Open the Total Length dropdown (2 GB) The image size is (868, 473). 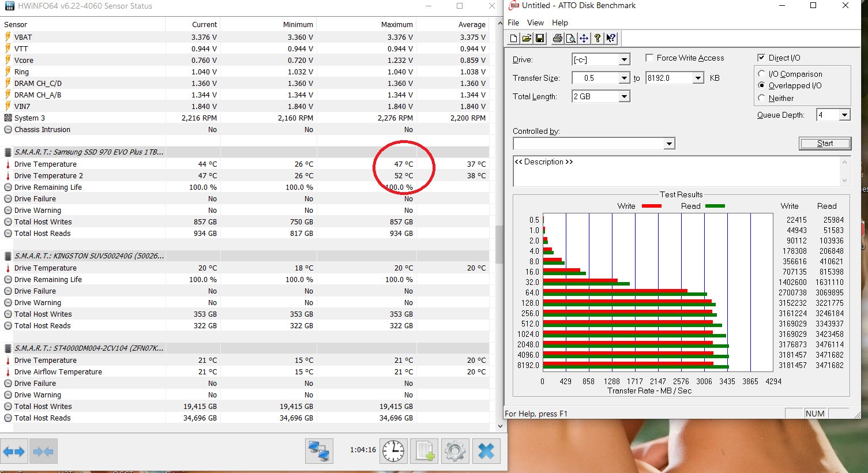624,96
